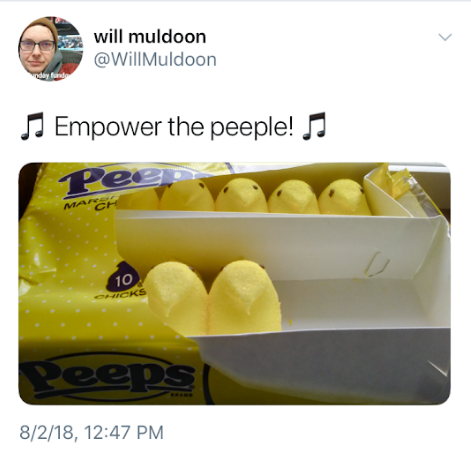
Task: Expand the tweet options chevron
Action: point(445,37)
